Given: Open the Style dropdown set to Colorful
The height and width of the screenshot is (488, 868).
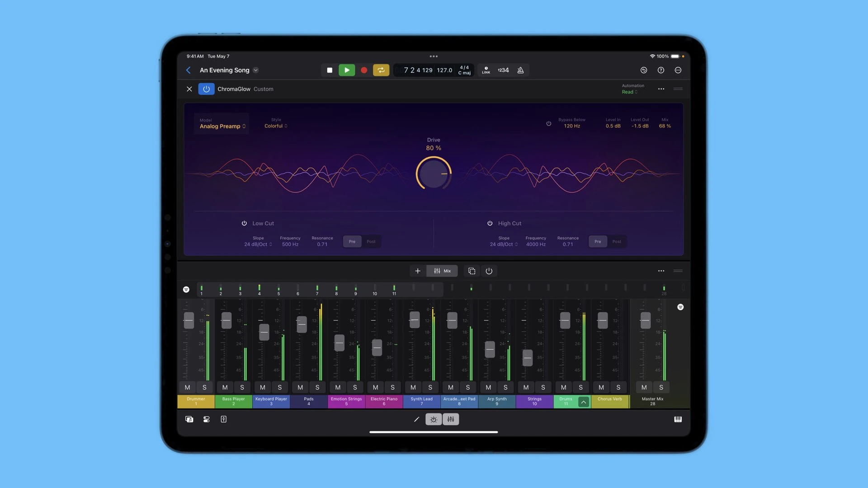Looking at the screenshot, I should [x=276, y=126].
